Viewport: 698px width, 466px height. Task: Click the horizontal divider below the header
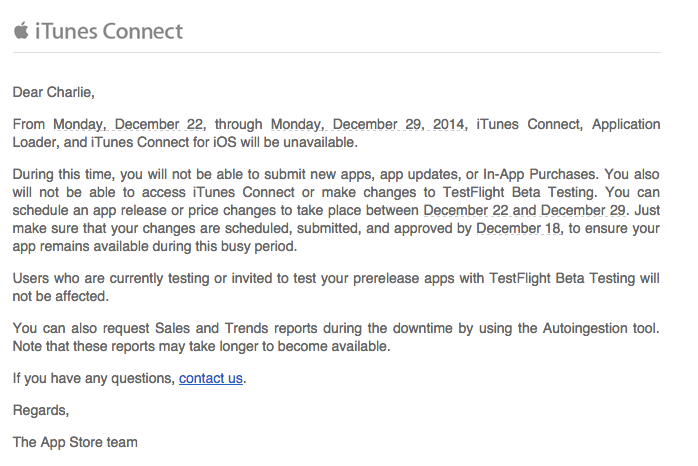click(337, 53)
